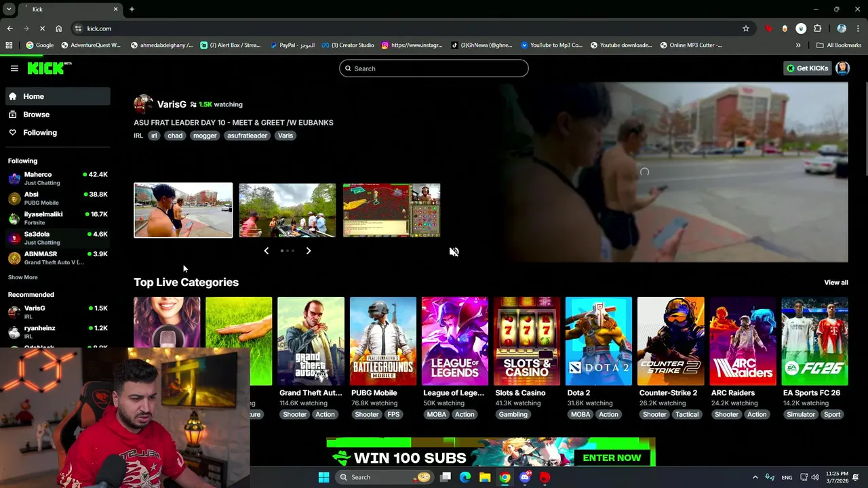Screen dimensions: 868x488
Task: Unmute the featured stream preview
Action: pyautogui.click(x=454, y=251)
